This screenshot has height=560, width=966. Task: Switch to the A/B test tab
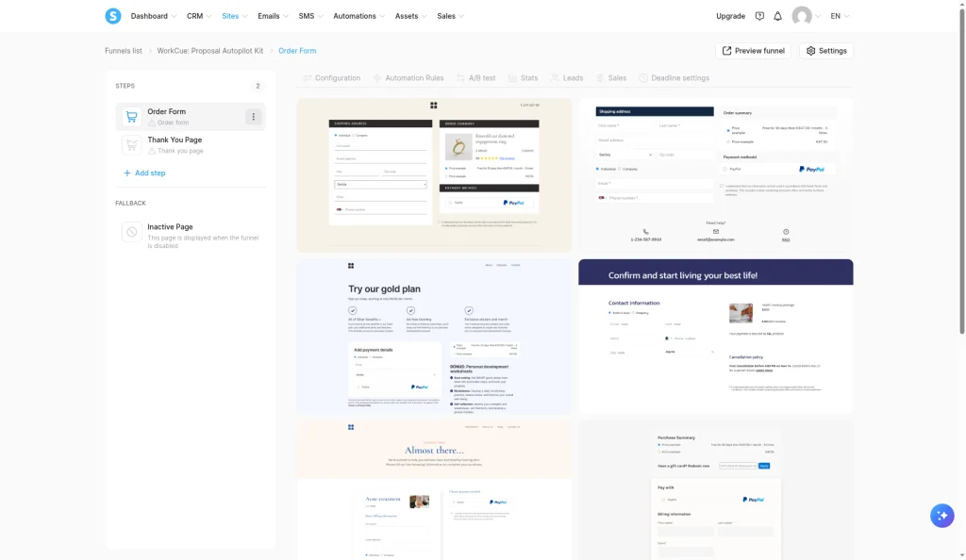pos(475,78)
